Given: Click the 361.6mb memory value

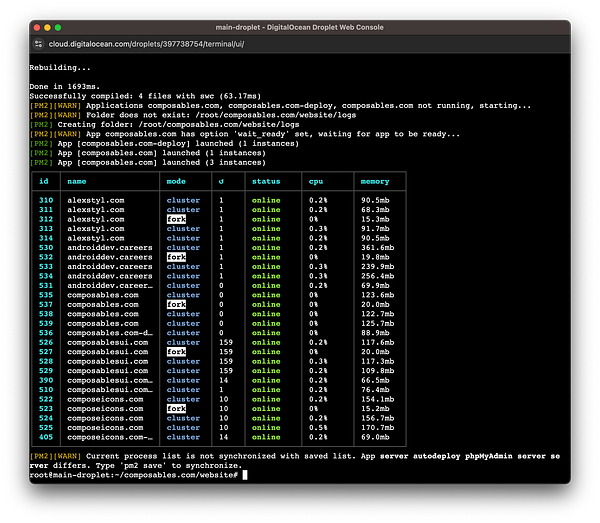Looking at the screenshot, I should [377, 247].
